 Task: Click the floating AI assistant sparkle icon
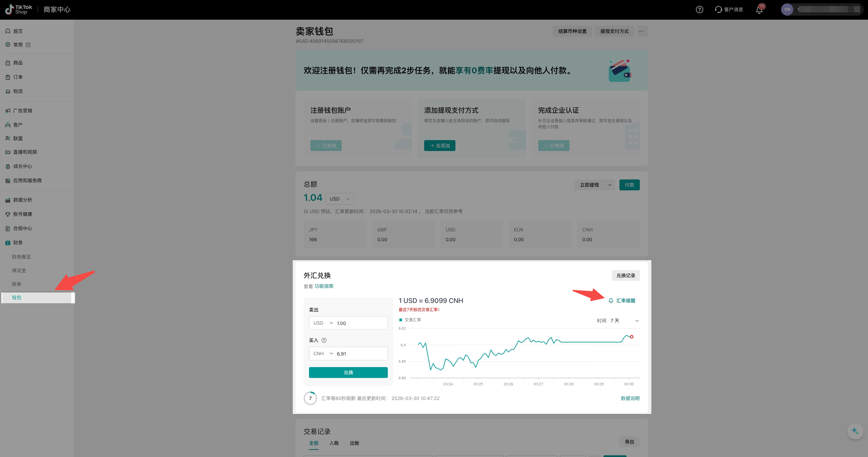click(x=855, y=431)
